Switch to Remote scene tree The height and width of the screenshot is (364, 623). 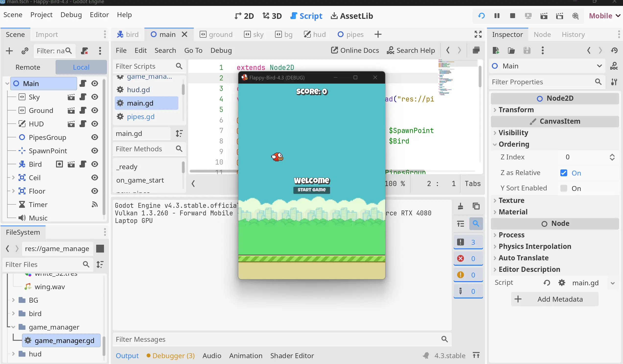[x=28, y=67]
